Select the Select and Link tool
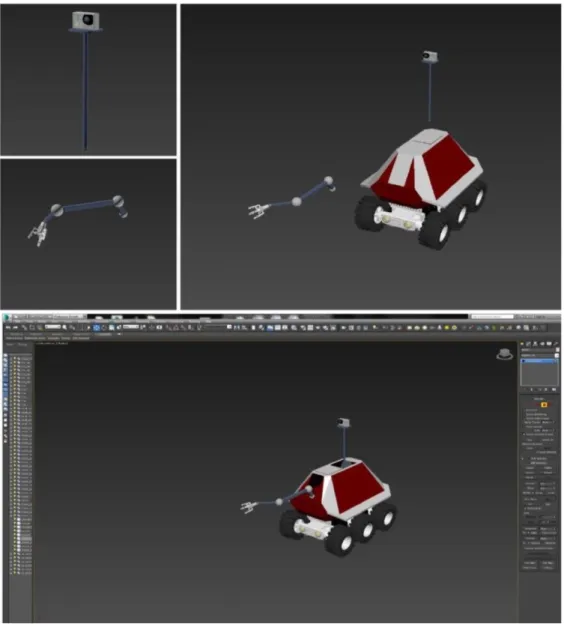The height and width of the screenshot is (627, 564). 24,327
